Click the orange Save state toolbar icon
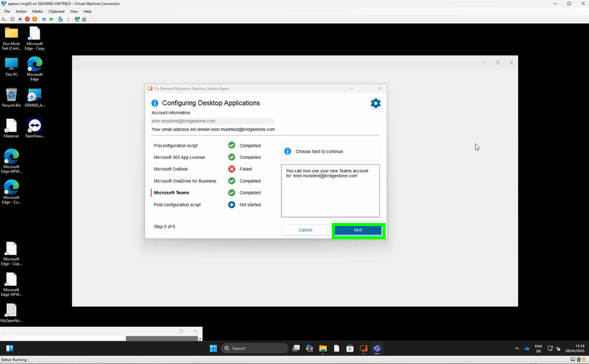The image size is (589, 364). [35, 19]
